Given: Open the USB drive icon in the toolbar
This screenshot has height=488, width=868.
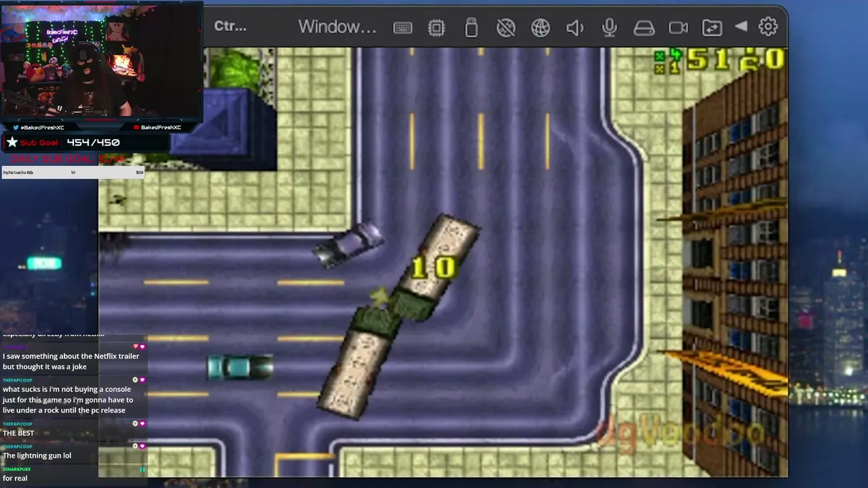Looking at the screenshot, I should 471,27.
